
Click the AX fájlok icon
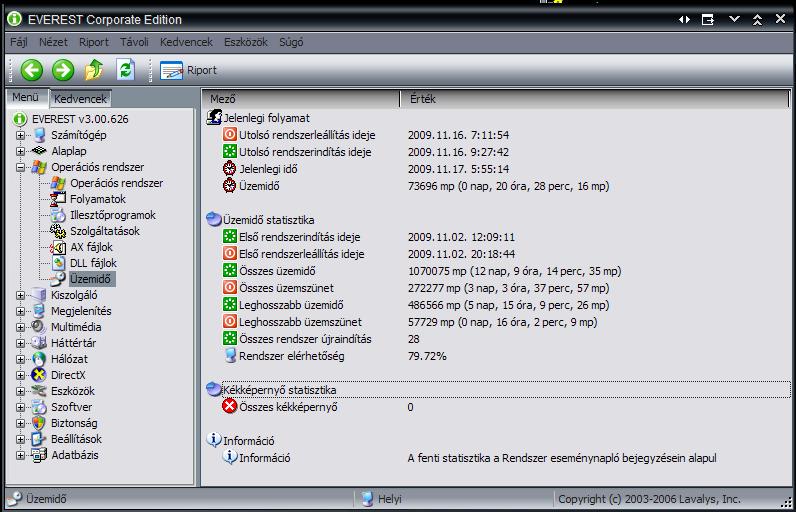58,247
